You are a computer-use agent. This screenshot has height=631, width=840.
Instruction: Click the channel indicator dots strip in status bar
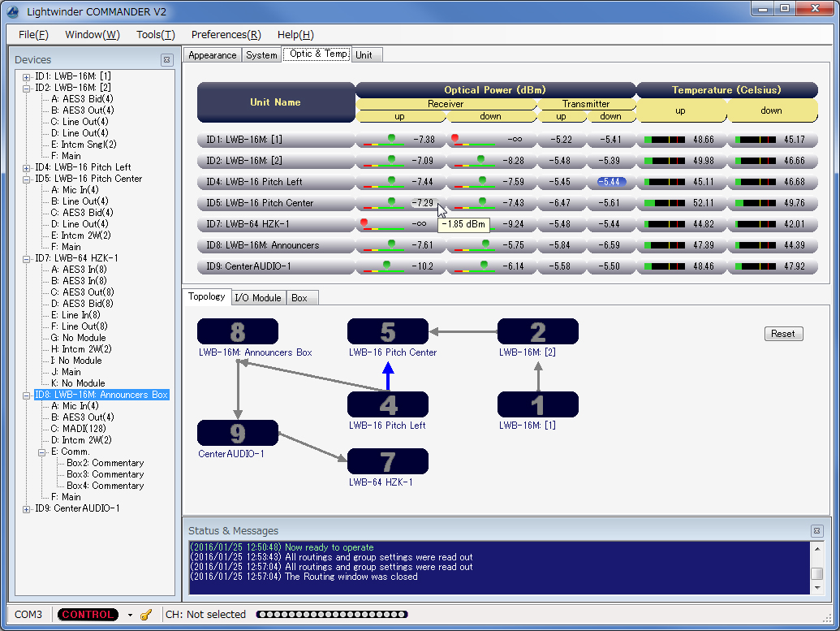coord(332,615)
